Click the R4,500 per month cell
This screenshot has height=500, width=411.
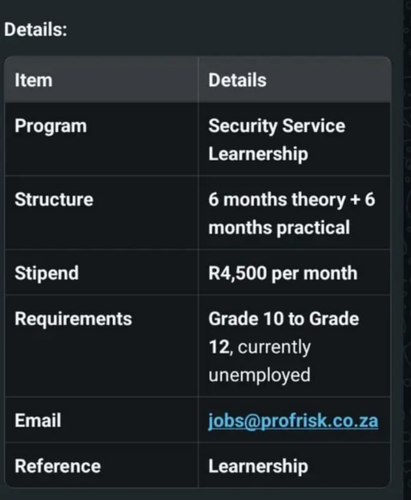[x=283, y=273]
